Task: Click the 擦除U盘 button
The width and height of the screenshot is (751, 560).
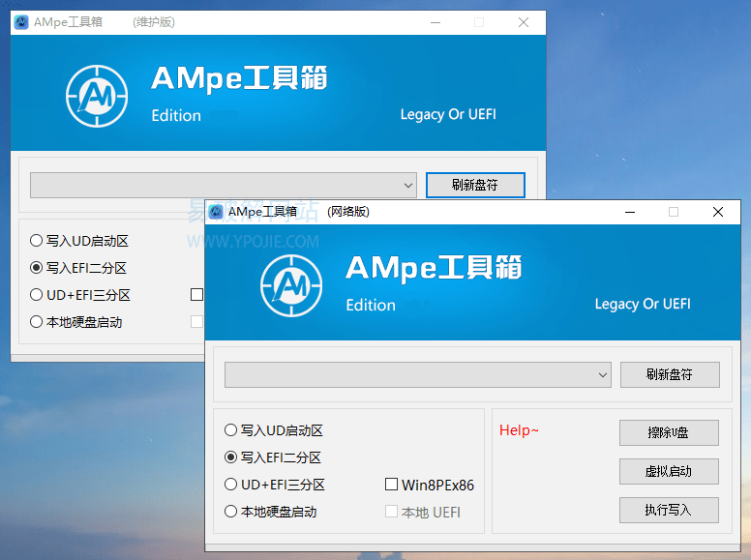Action: 669,432
